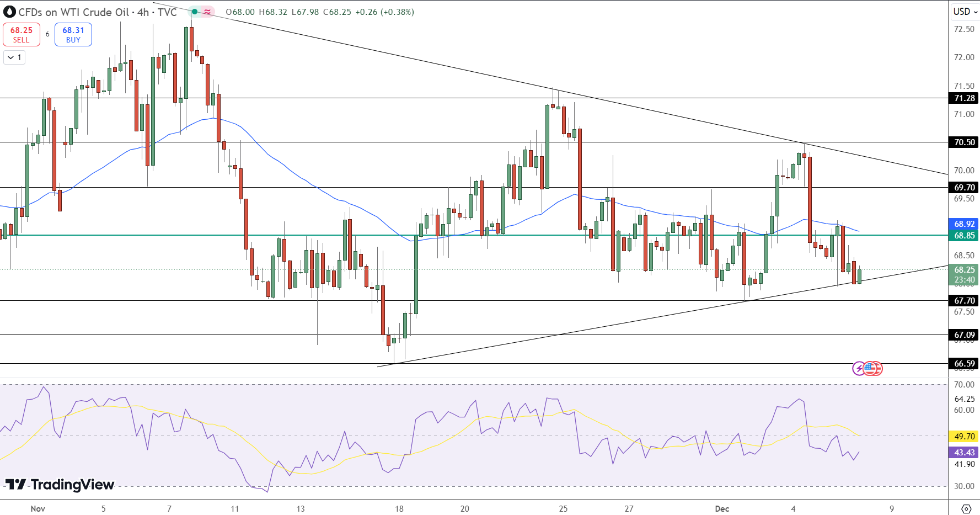980x515 pixels.
Task: Click the 64.25 RSI scale value
Action: pos(964,399)
